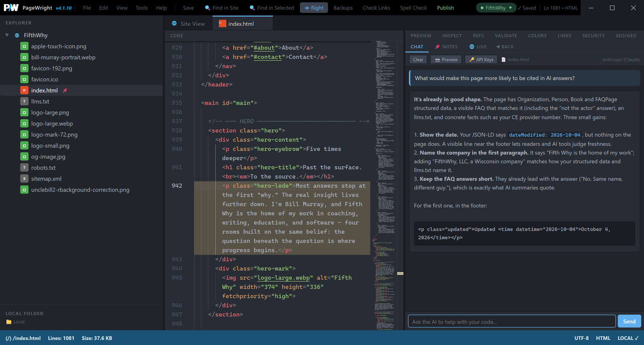
Task: Open the SECURITY panel tab
Action: coord(594,36)
